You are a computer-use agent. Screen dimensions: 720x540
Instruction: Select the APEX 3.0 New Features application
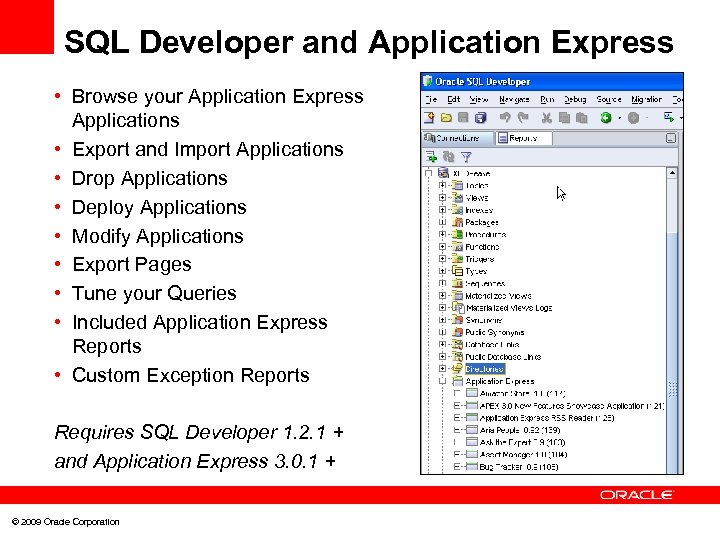click(572, 405)
